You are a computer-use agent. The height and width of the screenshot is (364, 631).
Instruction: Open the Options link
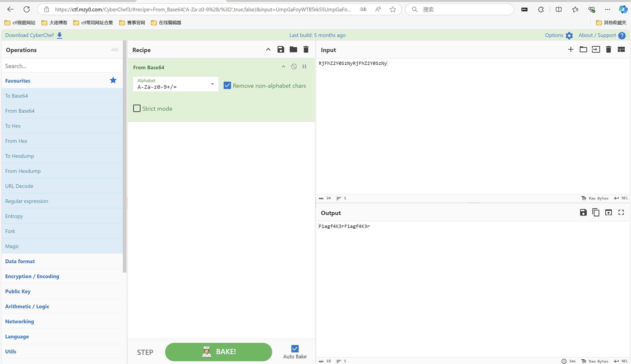coord(554,35)
